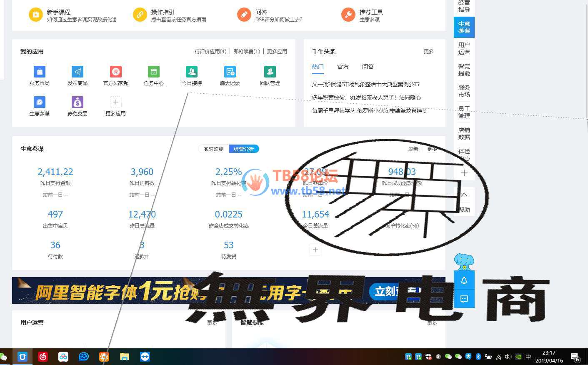Image resolution: width=588 pixels, height=365 pixels.
Task: Click the 发布商品 paper plane icon
Action: tap(78, 72)
